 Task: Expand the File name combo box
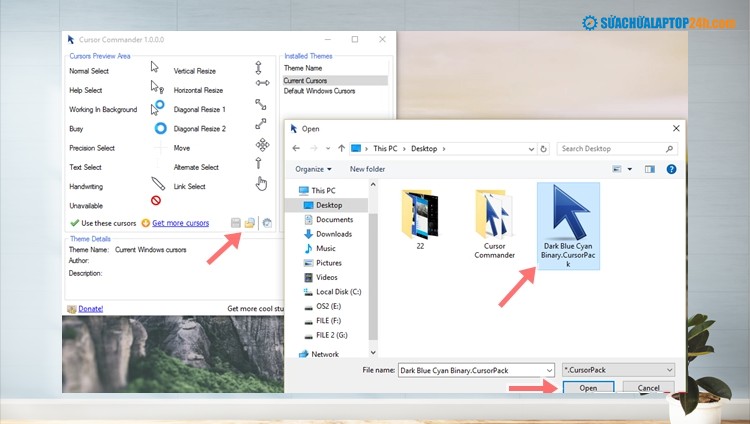[549, 370]
